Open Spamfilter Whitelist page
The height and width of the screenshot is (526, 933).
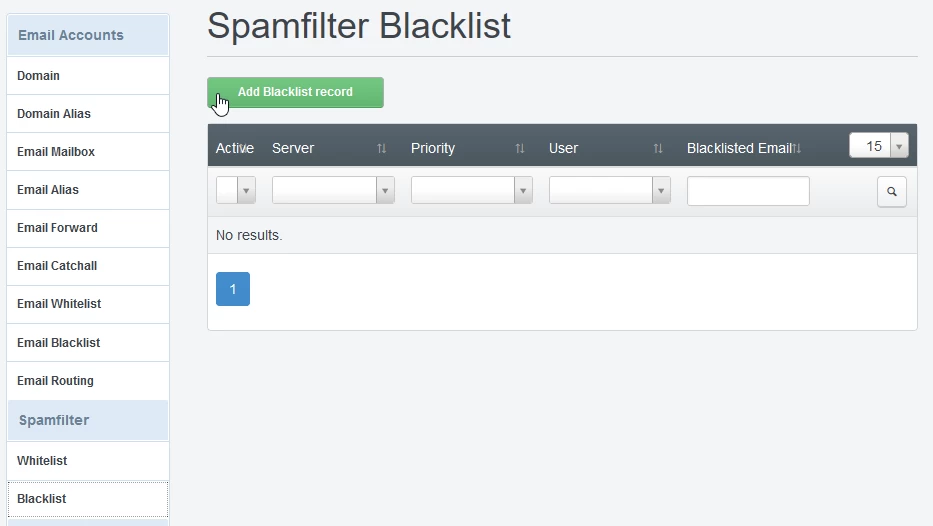tap(42, 461)
